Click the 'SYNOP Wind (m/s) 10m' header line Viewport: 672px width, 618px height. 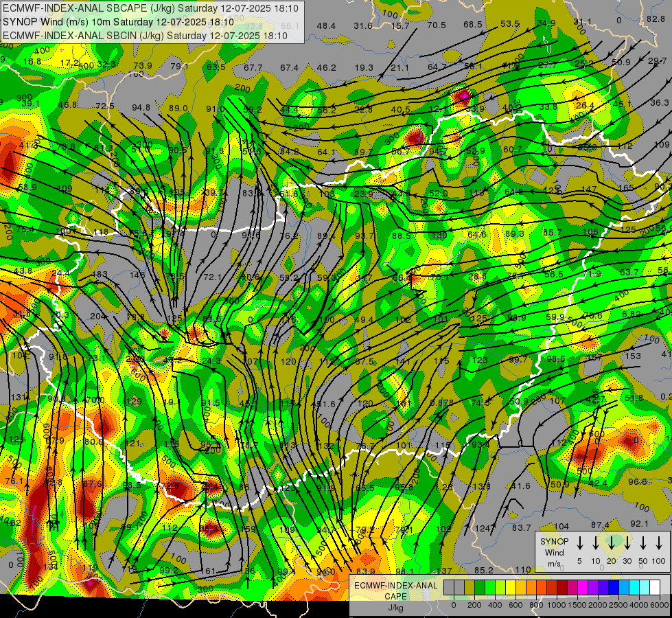click(118, 22)
